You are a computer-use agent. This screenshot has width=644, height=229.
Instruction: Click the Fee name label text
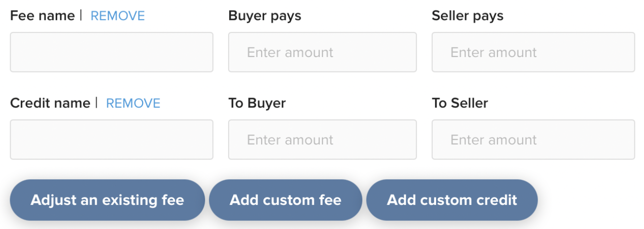[43, 16]
